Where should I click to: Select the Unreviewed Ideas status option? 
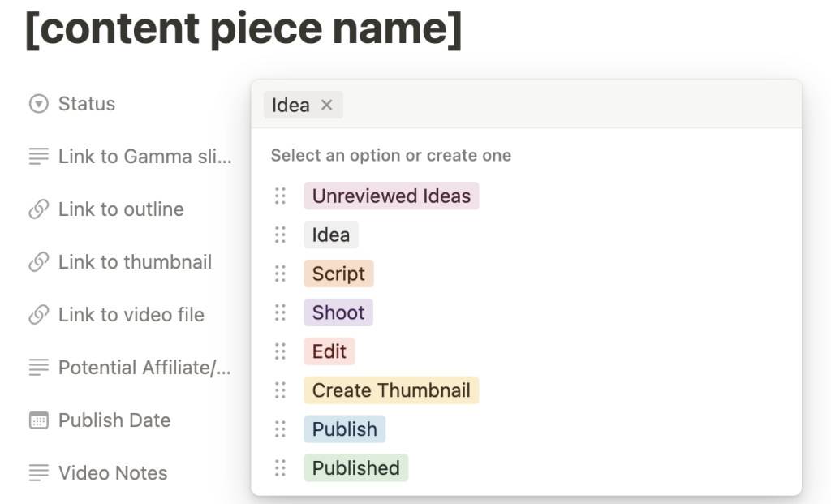[x=391, y=196]
